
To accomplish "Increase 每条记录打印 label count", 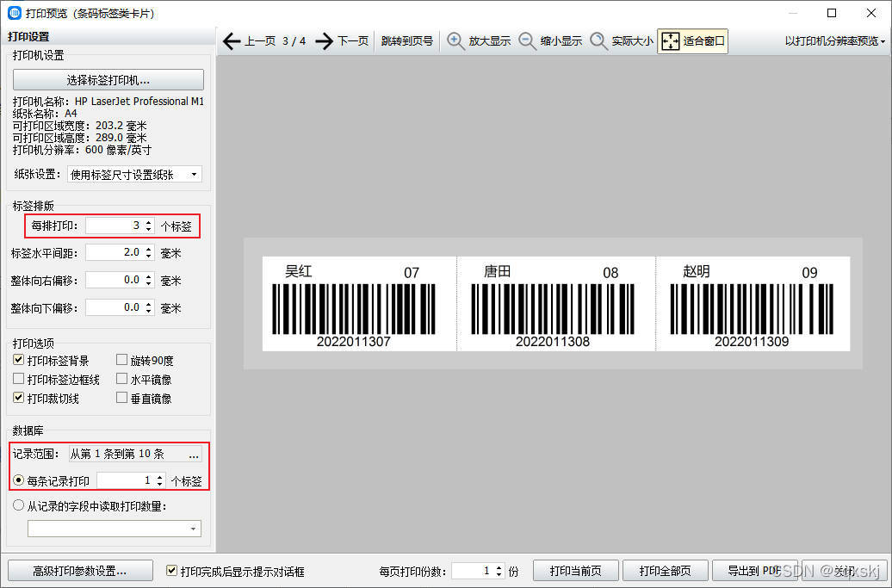I will tap(160, 477).
